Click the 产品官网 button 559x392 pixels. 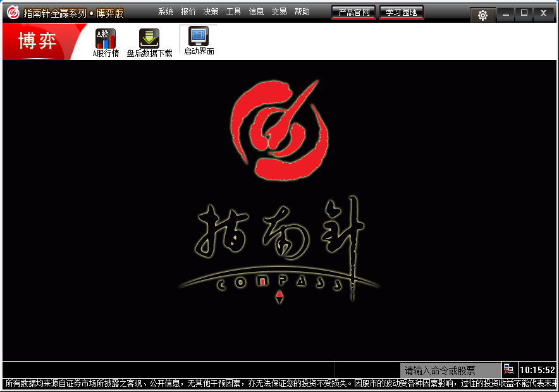pos(353,13)
